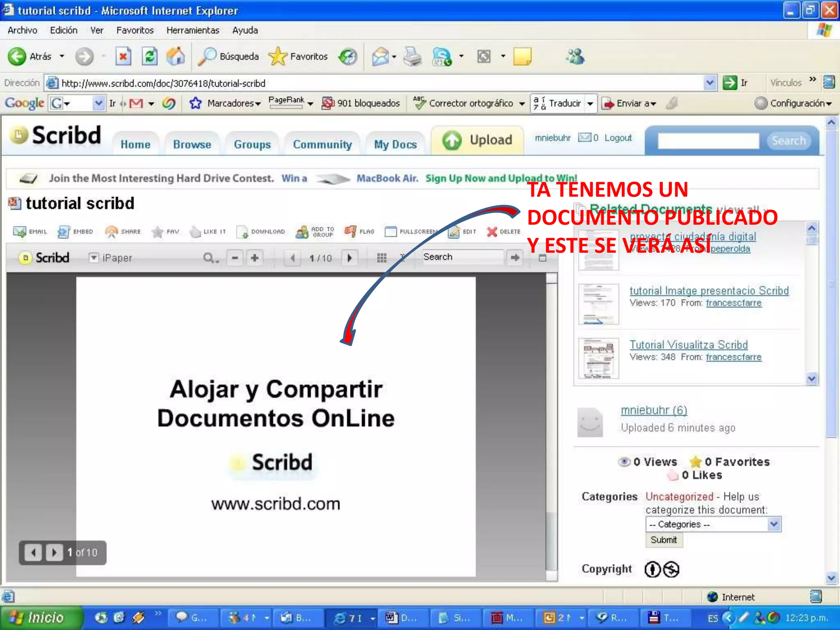Image resolution: width=840 pixels, height=630 pixels.
Task: Click the SHARE document action
Action: pos(123,232)
